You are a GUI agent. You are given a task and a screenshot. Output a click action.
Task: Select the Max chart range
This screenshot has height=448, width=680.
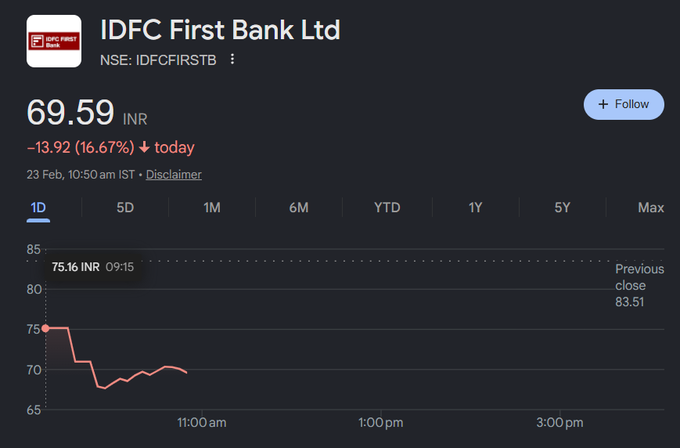pyautogui.click(x=650, y=208)
